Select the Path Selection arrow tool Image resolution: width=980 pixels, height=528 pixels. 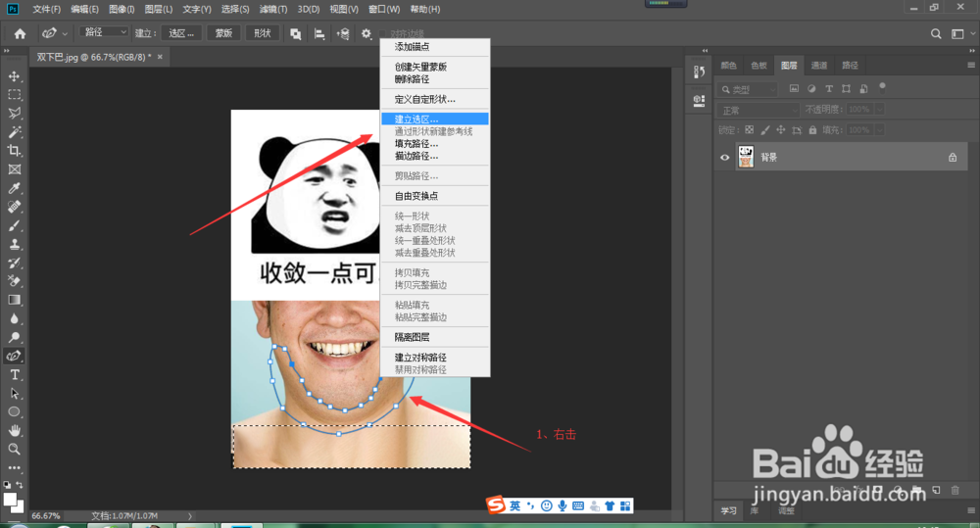pyautogui.click(x=14, y=393)
